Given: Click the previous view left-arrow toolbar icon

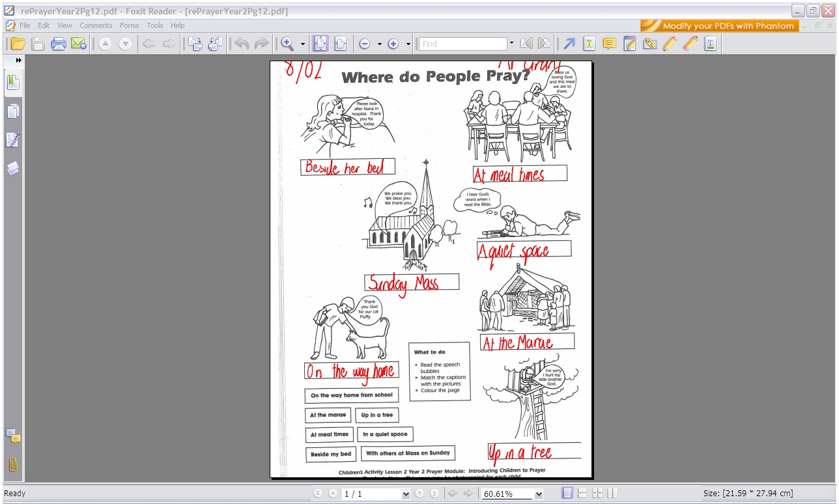Looking at the screenshot, I should (149, 44).
